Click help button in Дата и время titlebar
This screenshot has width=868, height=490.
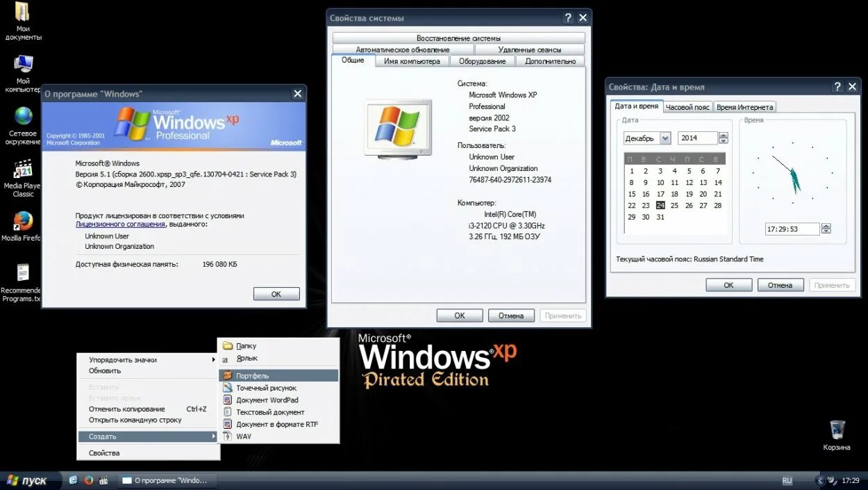pos(837,87)
